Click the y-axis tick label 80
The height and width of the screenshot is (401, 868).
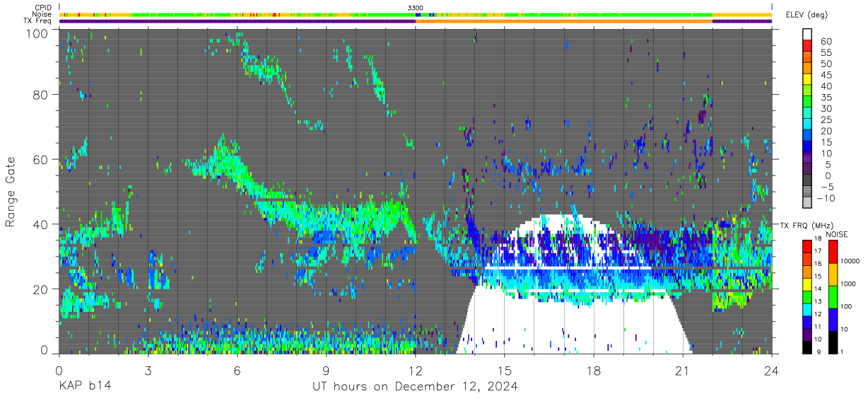click(x=41, y=95)
